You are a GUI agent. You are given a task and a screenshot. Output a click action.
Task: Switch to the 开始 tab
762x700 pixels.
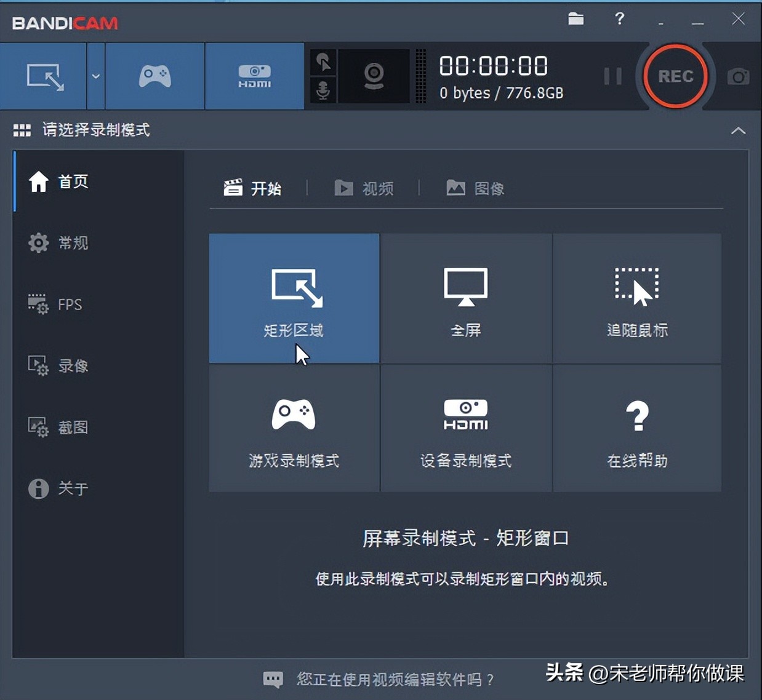coord(253,188)
